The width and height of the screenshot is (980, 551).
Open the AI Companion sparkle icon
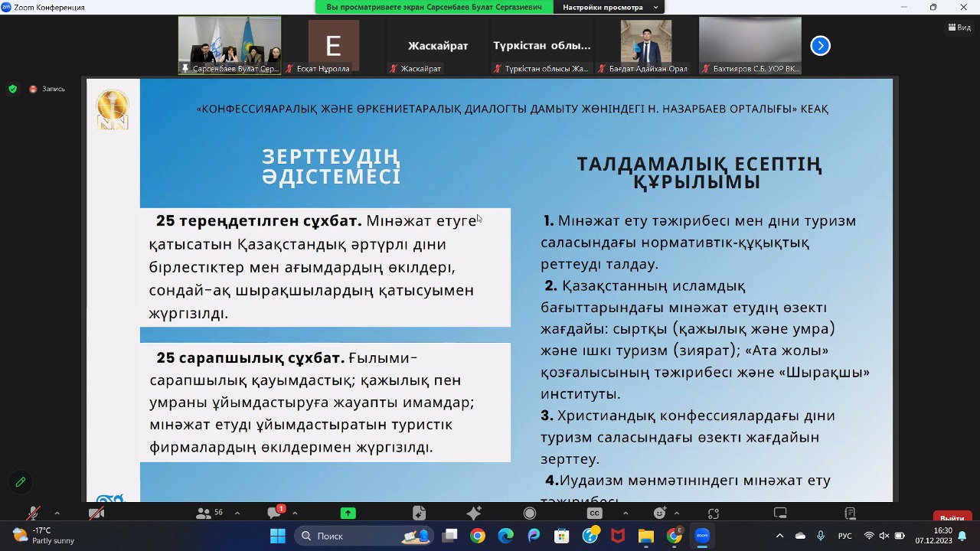pos(474,513)
